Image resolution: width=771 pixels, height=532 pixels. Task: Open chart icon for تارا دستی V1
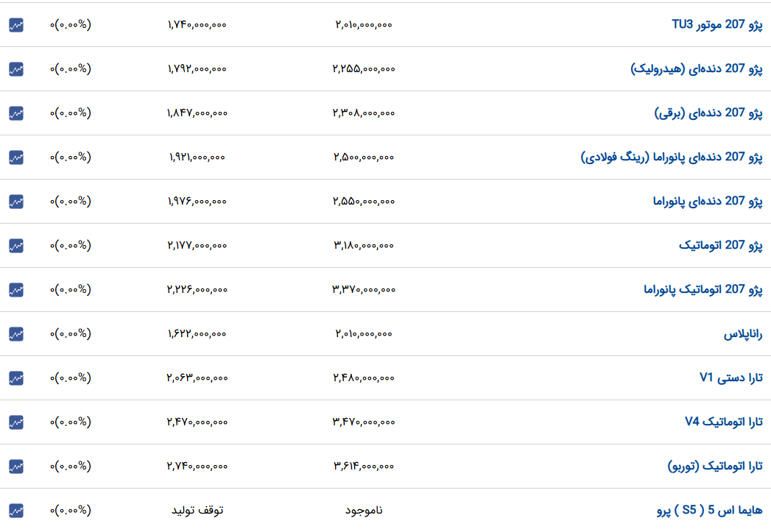[16, 378]
